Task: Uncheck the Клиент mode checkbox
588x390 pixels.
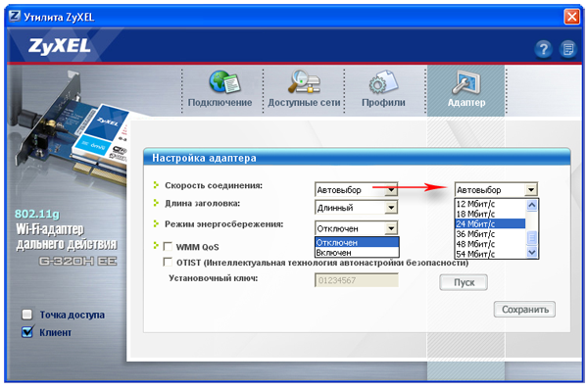Action: (27, 332)
